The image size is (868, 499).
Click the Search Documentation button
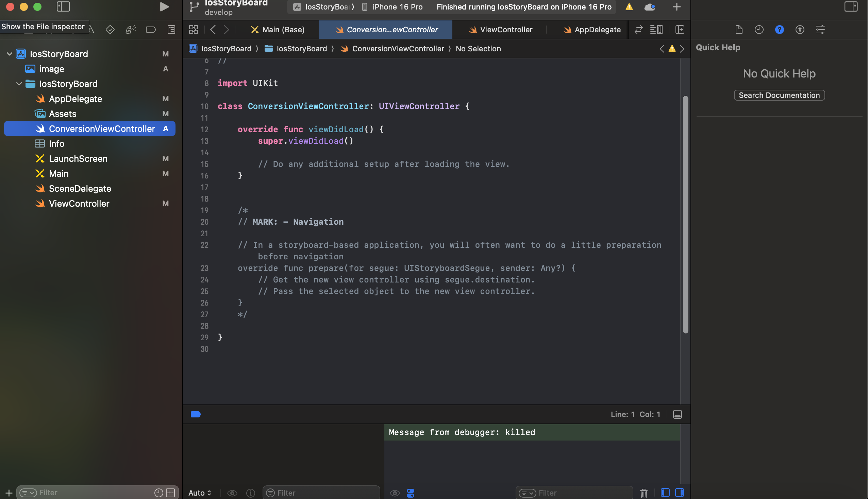[779, 95]
